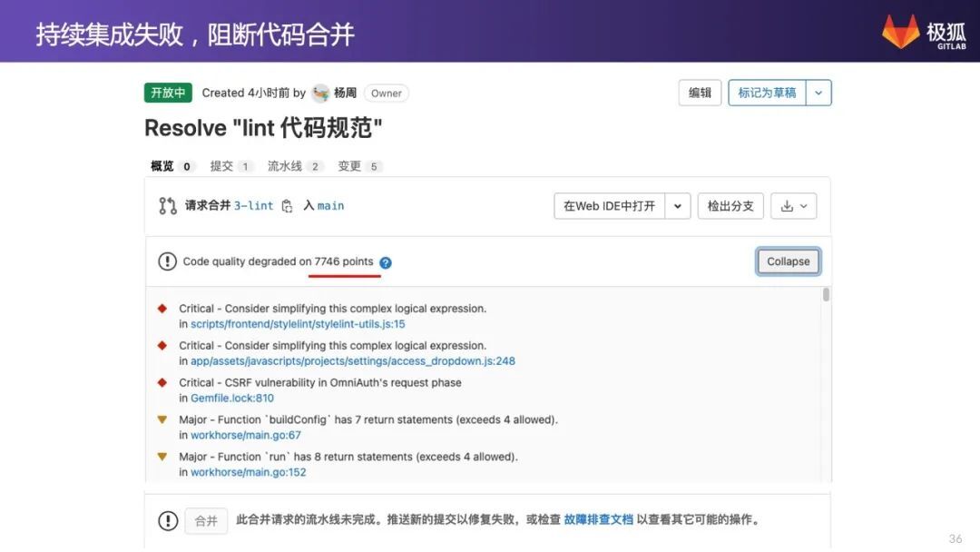This screenshot has height=552, width=980.
Task: Click the red Critical diamond for access_dropdown.js
Action: tap(162, 345)
